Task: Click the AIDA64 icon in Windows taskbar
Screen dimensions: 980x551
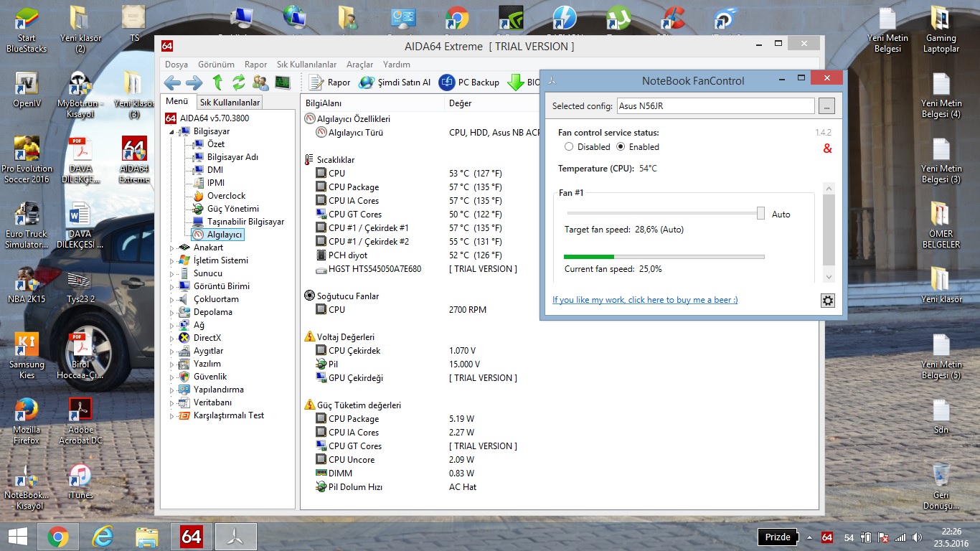Action: click(191, 537)
